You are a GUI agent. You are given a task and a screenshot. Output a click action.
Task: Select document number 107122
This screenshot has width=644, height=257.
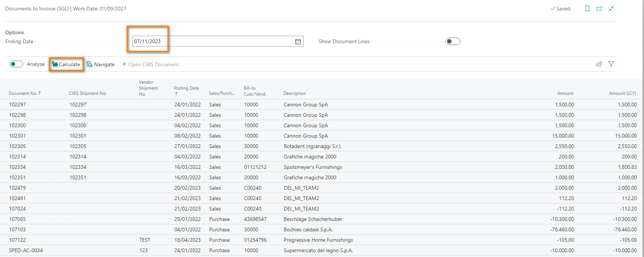click(17, 240)
